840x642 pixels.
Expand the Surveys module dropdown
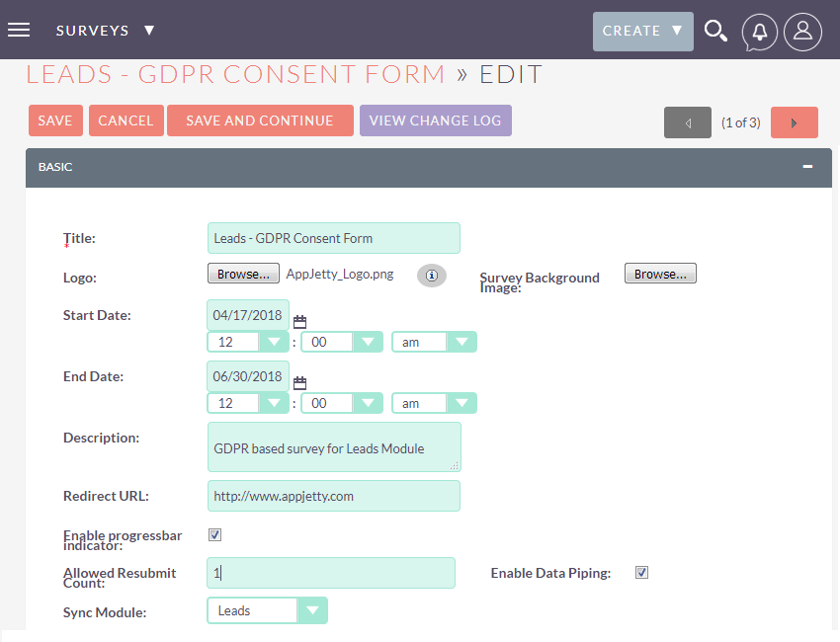[x=105, y=31]
